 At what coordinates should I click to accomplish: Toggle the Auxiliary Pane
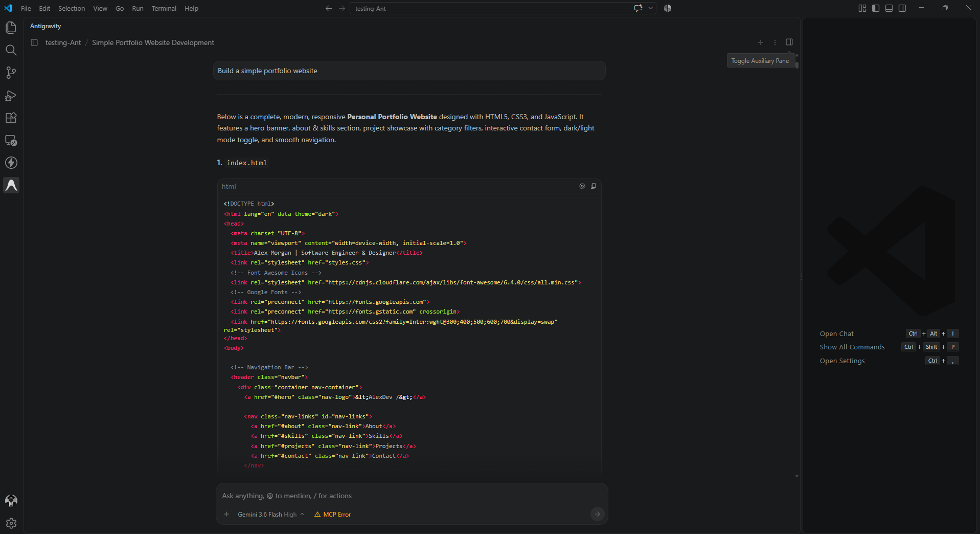tap(789, 42)
